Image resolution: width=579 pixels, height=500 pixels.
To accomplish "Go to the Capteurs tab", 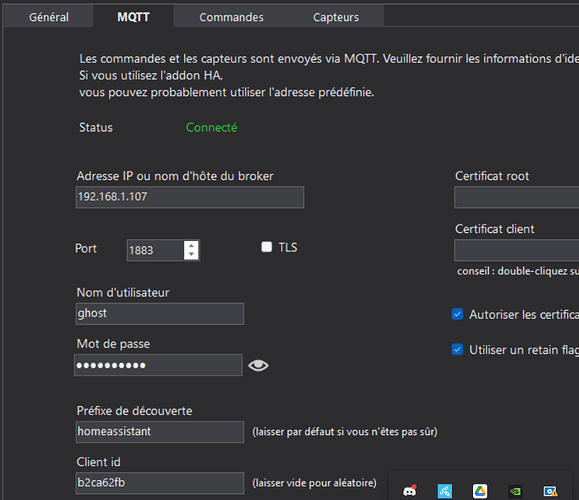I will coord(336,17).
